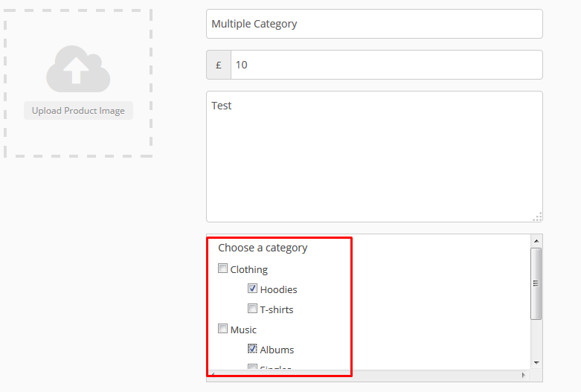Click the horizontal scrollbar left arrow
581x392 pixels.
(x=212, y=375)
